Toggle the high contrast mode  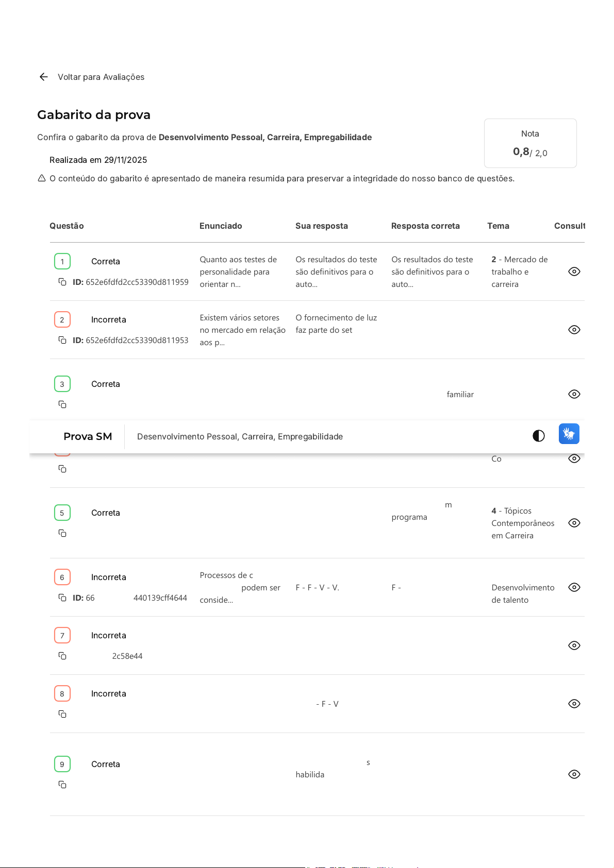(538, 436)
